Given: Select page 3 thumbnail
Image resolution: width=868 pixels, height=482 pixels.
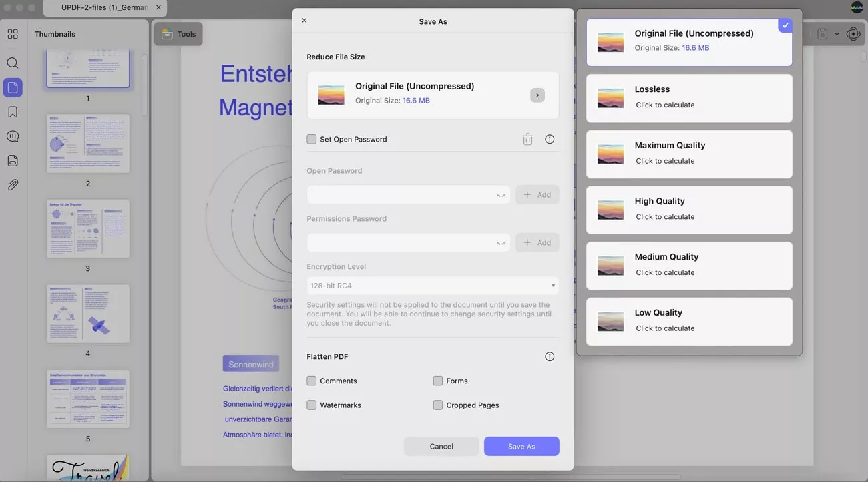Looking at the screenshot, I should click(x=88, y=229).
